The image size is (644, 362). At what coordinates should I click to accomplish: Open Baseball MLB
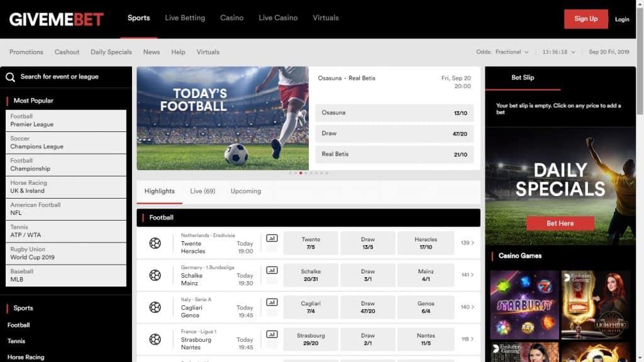pos(66,276)
